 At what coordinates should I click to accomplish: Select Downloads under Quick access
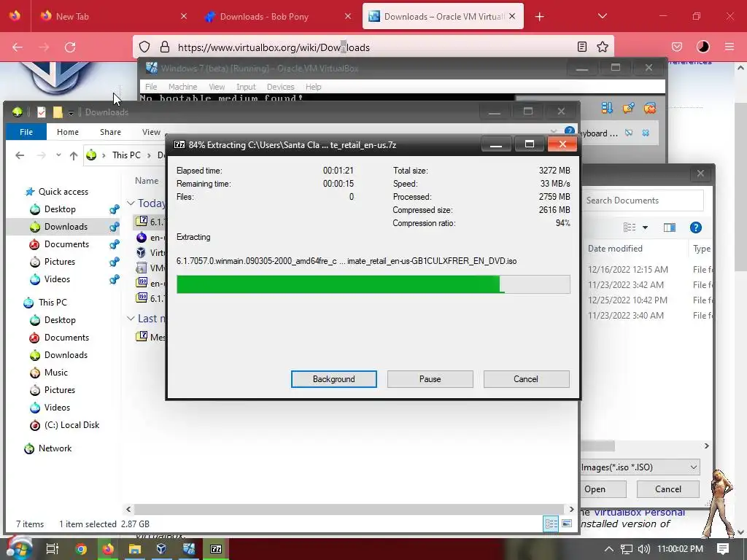(x=66, y=227)
